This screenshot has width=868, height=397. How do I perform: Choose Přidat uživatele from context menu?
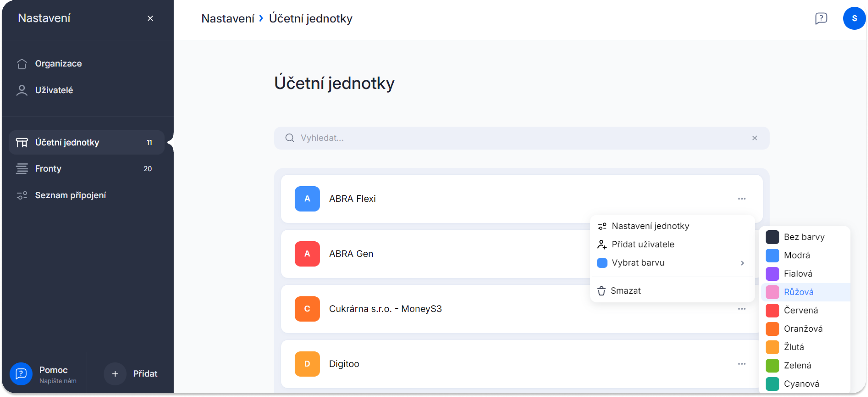[x=672, y=244]
